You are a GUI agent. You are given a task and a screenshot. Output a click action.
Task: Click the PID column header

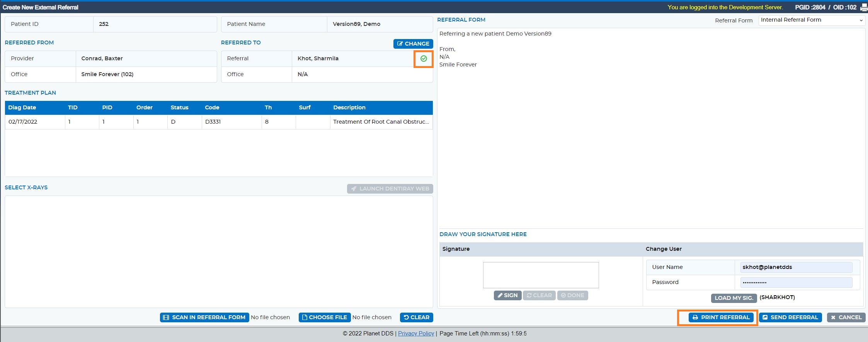pyautogui.click(x=107, y=107)
